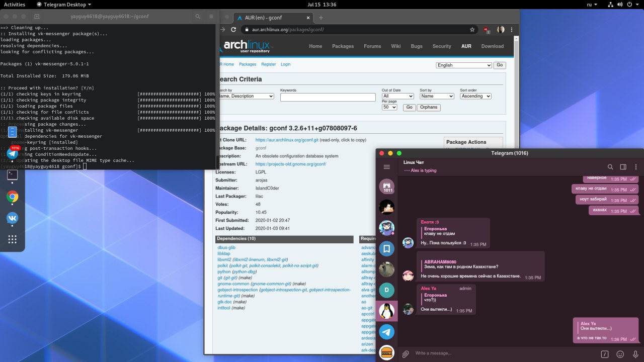Screen dimensions: 644x362
Task: Open the GNOME system status menu
Action: (x=623, y=4)
